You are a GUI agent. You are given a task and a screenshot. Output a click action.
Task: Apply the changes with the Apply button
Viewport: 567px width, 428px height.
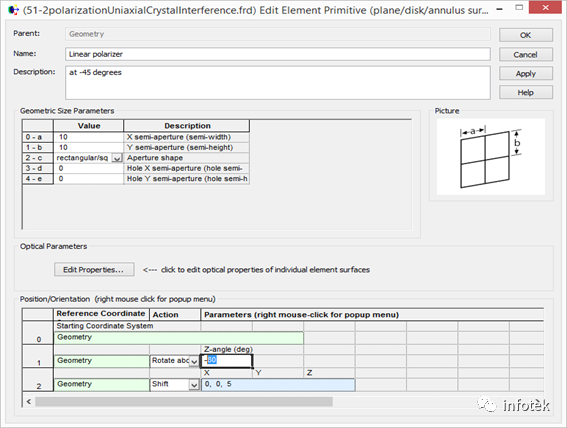[x=526, y=73]
